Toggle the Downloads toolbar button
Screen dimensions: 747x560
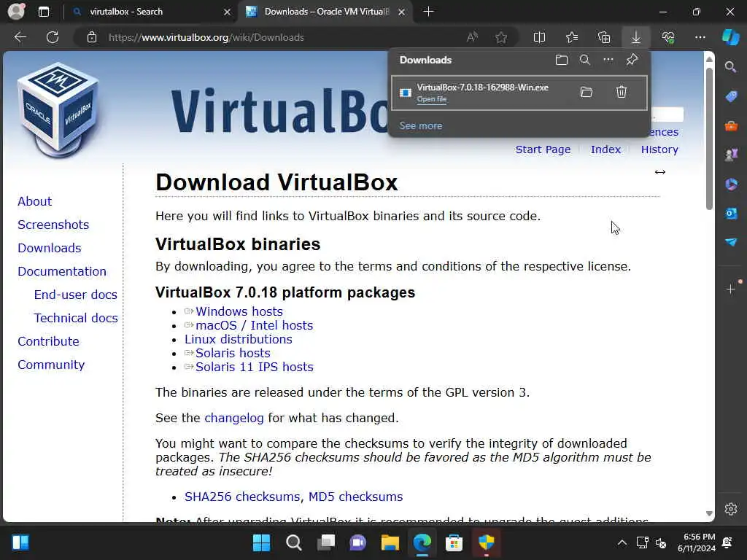tap(636, 37)
